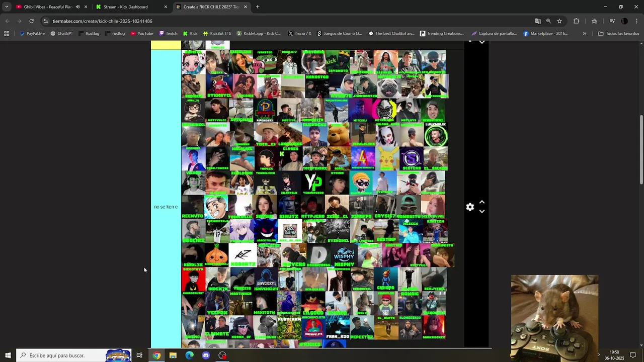The image size is (644, 362).
Task: Click the yellow tier color label
Action: tap(166, 45)
